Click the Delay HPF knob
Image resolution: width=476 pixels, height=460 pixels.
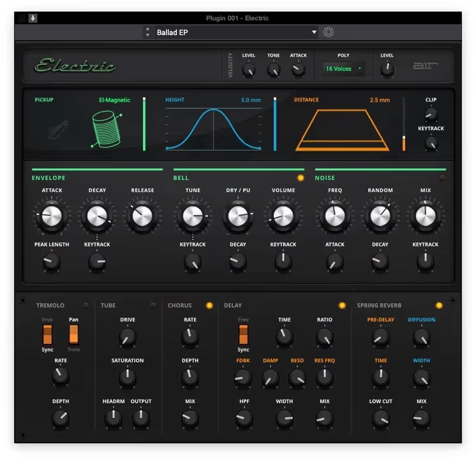pos(244,418)
